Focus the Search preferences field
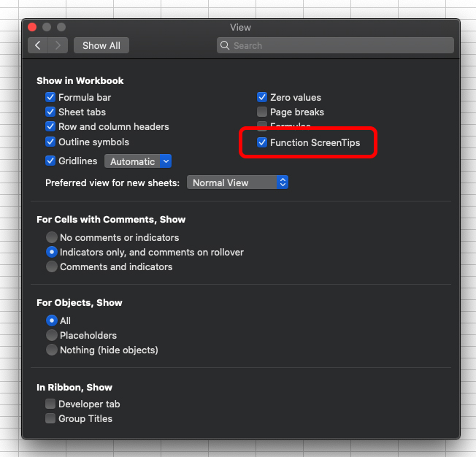476x457 pixels. coord(335,45)
